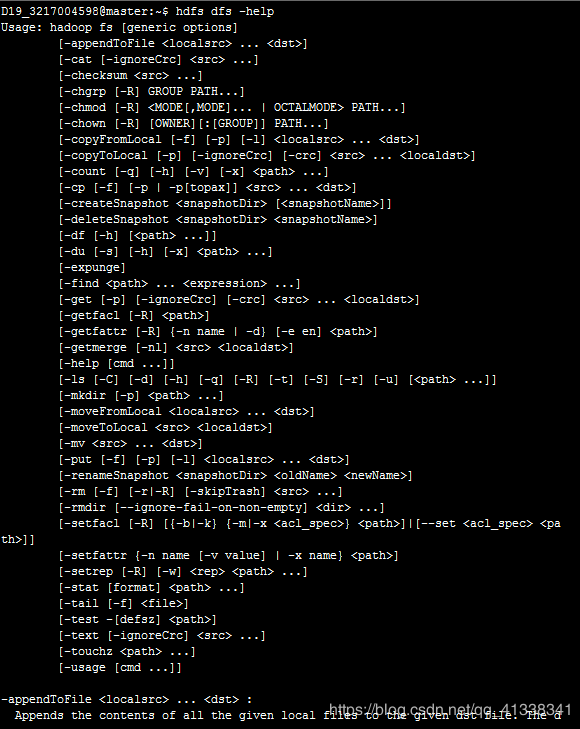Click the -createSnapshot usage entry
Screen dimensions: 580x729
click(x=225, y=204)
